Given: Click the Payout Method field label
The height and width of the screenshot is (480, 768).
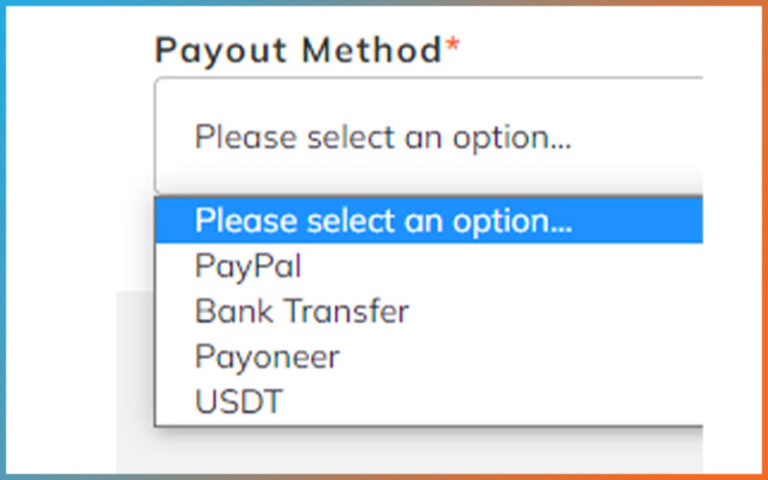Looking at the screenshot, I should point(298,51).
